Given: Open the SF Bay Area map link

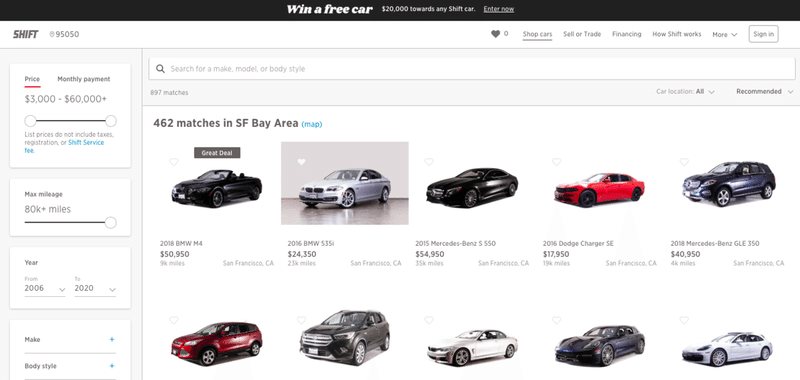Looking at the screenshot, I should click(312, 124).
